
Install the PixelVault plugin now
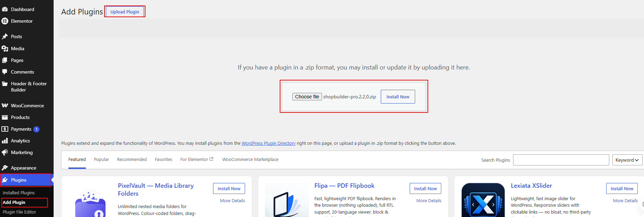point(229,188)
